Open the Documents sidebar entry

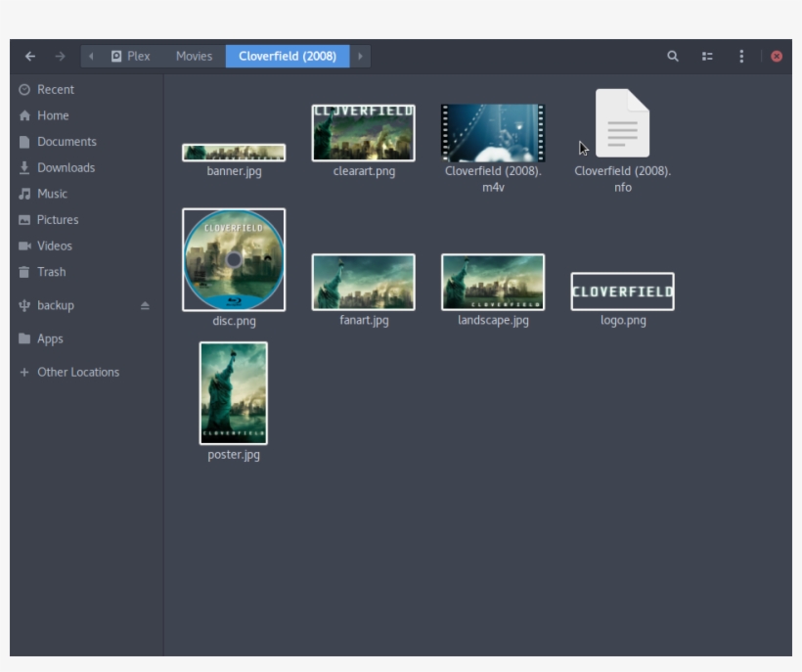86,142
